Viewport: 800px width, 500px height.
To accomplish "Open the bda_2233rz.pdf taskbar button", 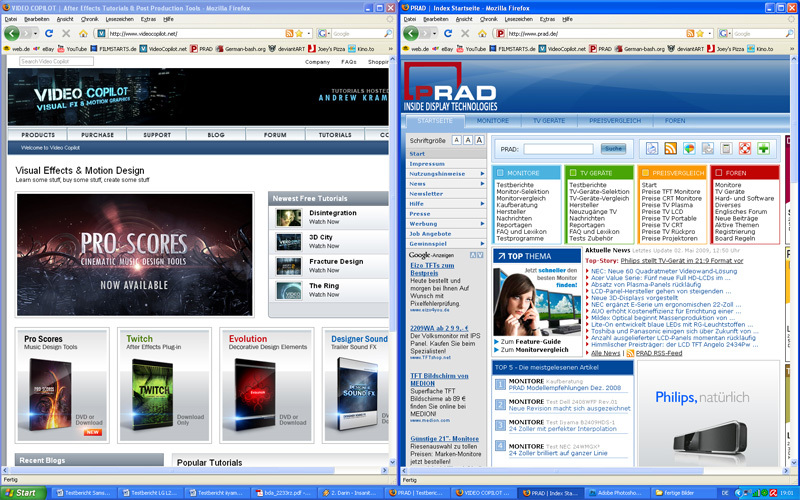I will click(x=283, y=493).
